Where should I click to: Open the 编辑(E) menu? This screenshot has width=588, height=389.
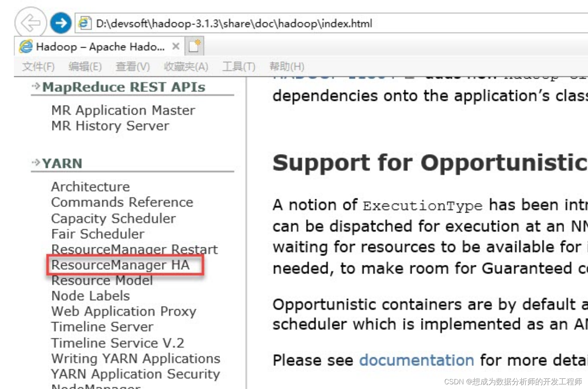pyautogui.click(x=85, y=67)
